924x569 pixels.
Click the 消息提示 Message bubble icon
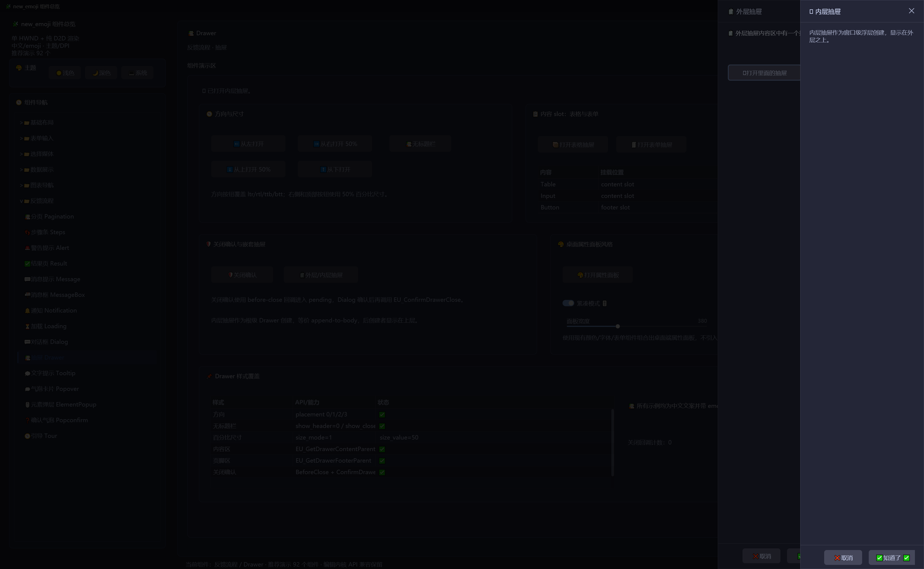point(27,279)
